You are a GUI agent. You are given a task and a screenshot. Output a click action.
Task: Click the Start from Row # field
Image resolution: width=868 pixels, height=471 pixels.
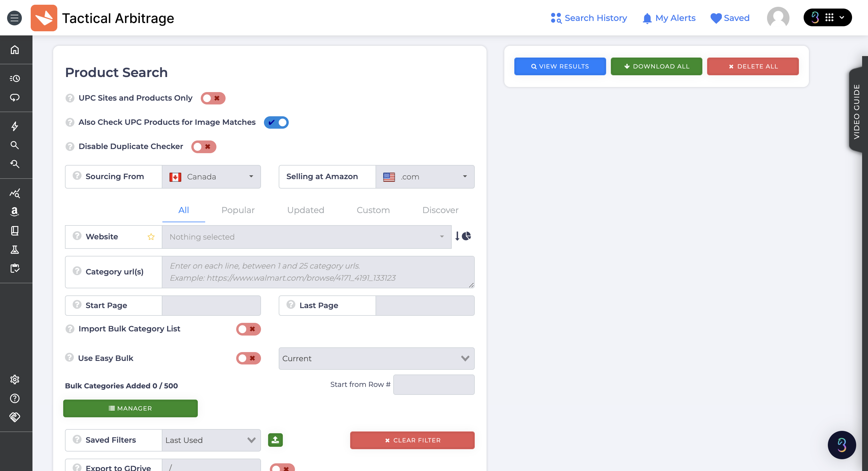[x=434, y=385]
